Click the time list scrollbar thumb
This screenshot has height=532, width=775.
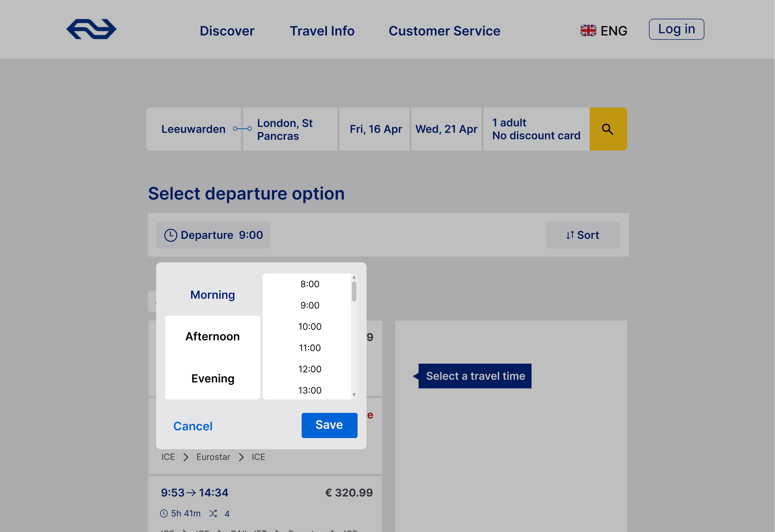[354, 291]
